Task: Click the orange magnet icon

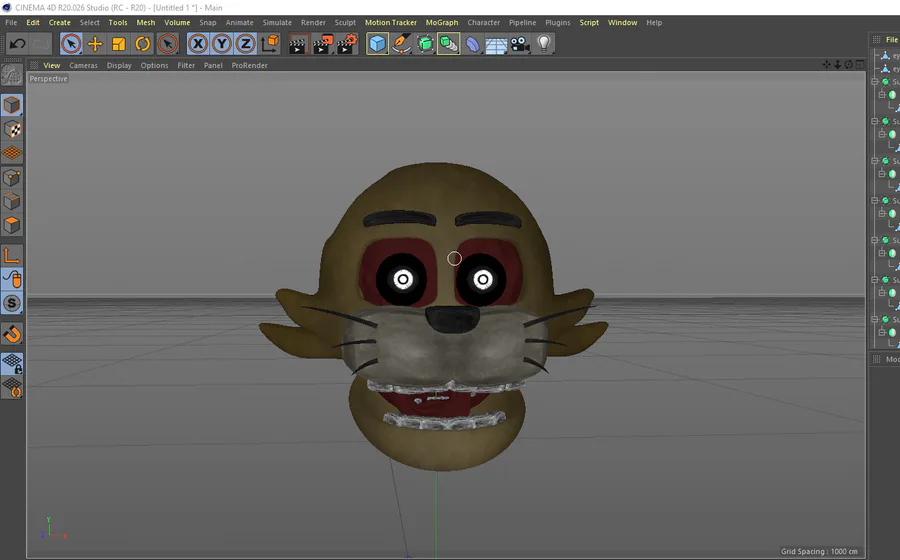Action: click(11, 334)
